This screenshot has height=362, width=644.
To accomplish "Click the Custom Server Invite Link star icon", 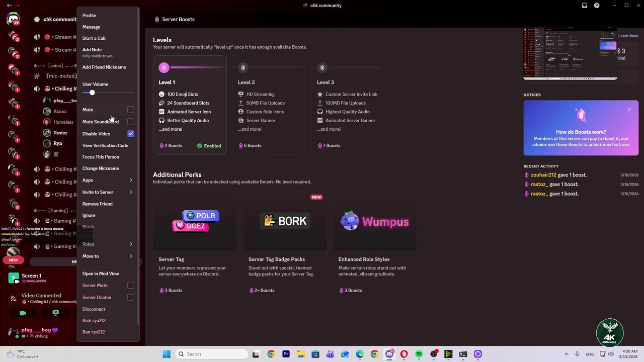I will point(320,94).
